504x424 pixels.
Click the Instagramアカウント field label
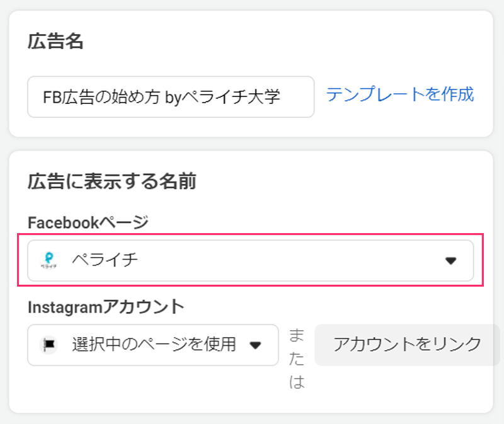pos(106,306)
